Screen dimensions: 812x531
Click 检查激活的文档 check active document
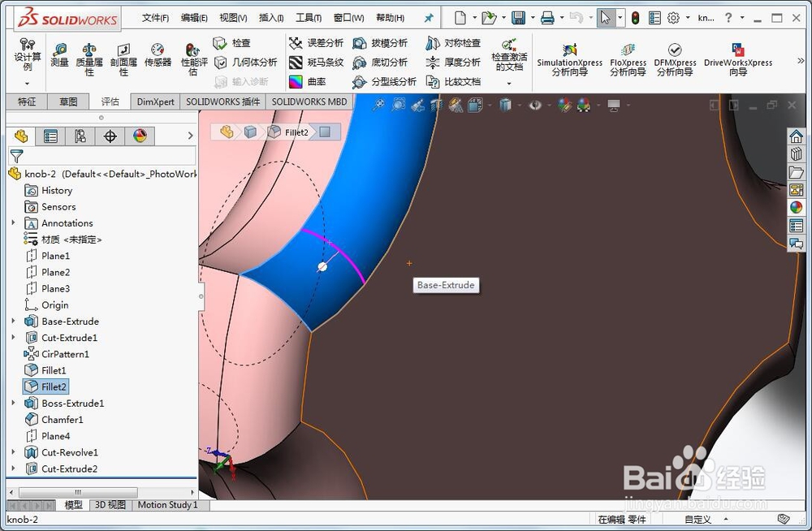(509, 54)
